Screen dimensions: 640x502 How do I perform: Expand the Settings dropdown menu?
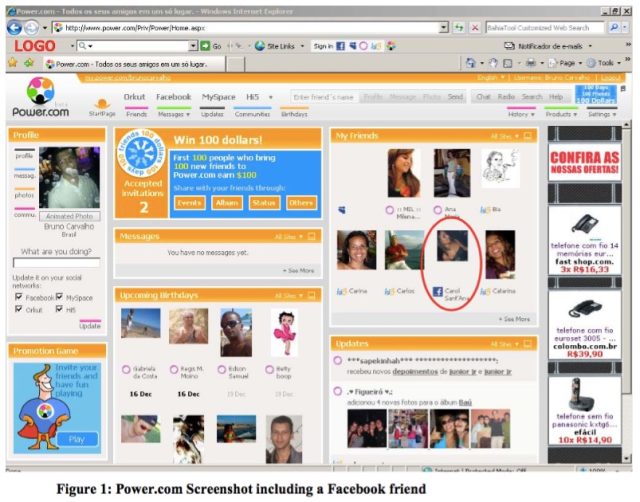tap(602, 115)
